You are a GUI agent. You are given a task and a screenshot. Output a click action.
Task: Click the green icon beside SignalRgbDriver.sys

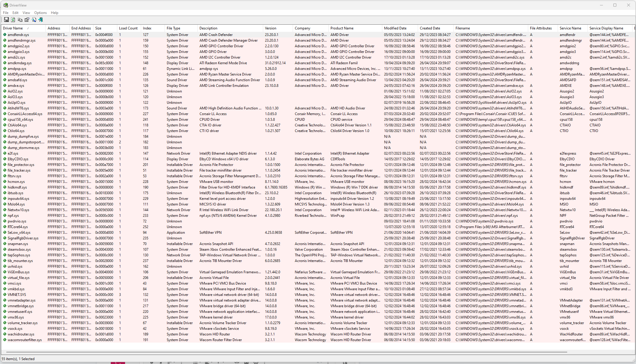click(x=5, y=238)
